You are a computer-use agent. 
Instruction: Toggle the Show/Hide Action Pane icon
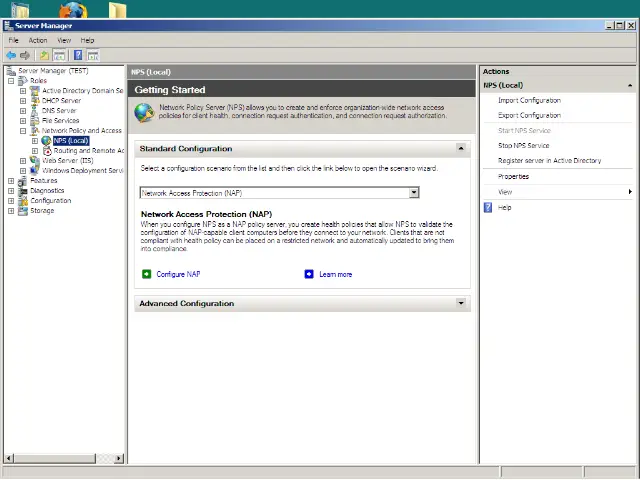pyautogui.click(x=93, y=55)
